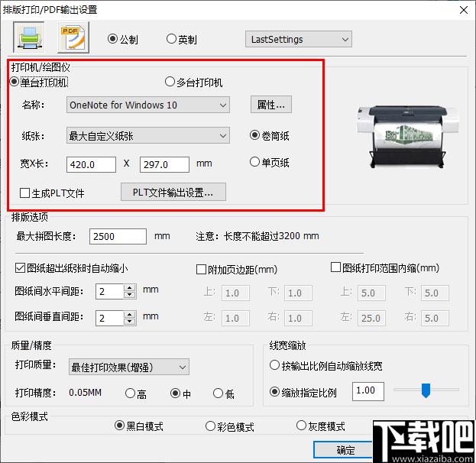
Task: Click the 内缩 下 field 5.0
Action: click(x=435, y=293)
